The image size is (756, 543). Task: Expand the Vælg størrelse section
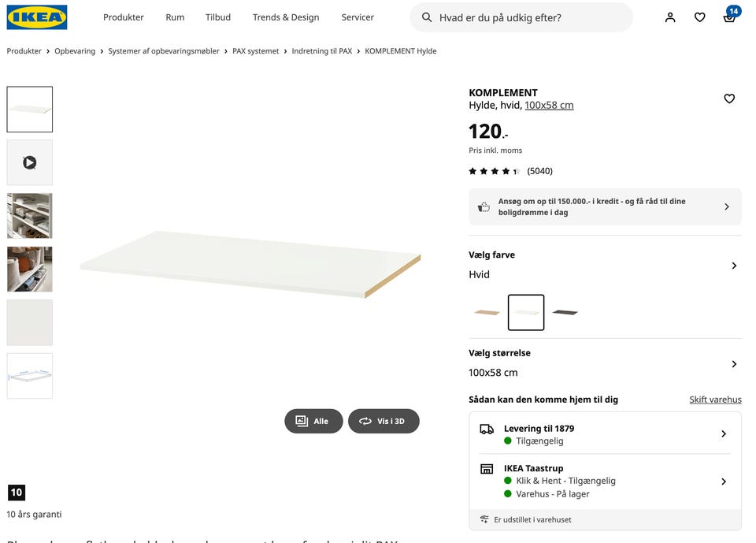[x=605, y=363]
